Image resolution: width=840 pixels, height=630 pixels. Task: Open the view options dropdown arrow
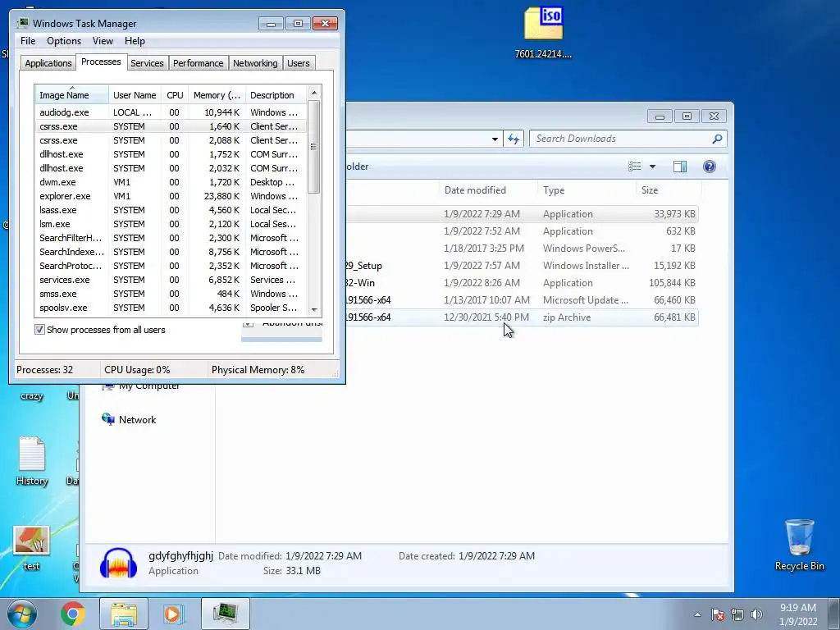click(x=652, y=167)
